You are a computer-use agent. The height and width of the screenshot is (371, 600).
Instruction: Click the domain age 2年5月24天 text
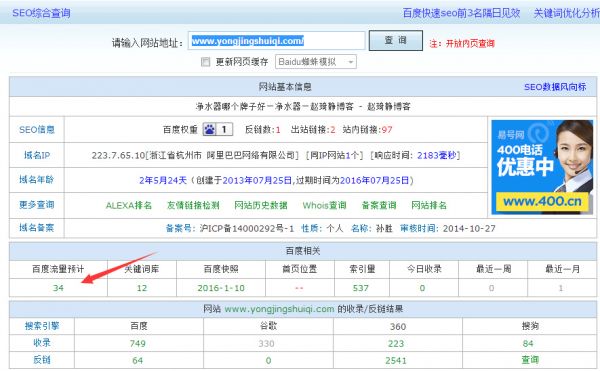point(163,180)
